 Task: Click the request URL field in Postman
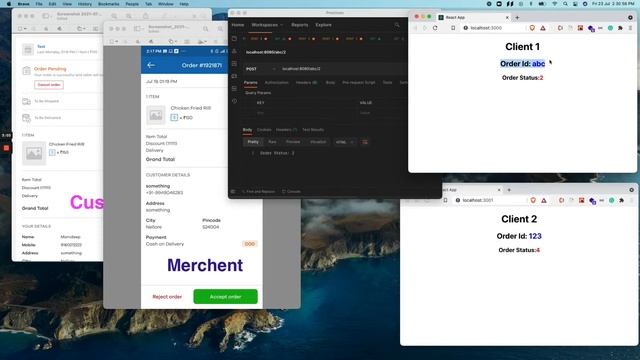343,69
